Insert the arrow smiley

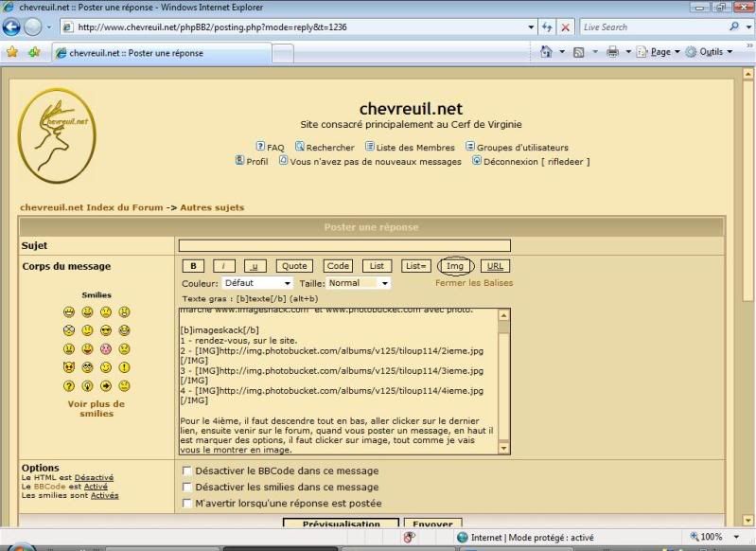click(x=106, y=386)
